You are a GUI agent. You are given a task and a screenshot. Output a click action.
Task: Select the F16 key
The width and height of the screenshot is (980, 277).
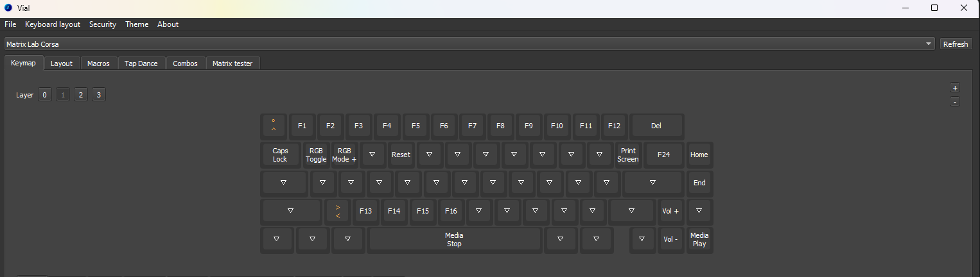[451, 211]
